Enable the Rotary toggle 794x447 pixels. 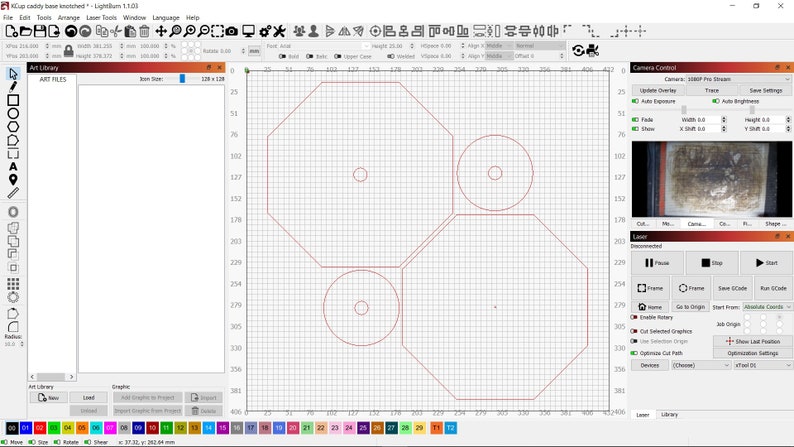tap(634, 317)
